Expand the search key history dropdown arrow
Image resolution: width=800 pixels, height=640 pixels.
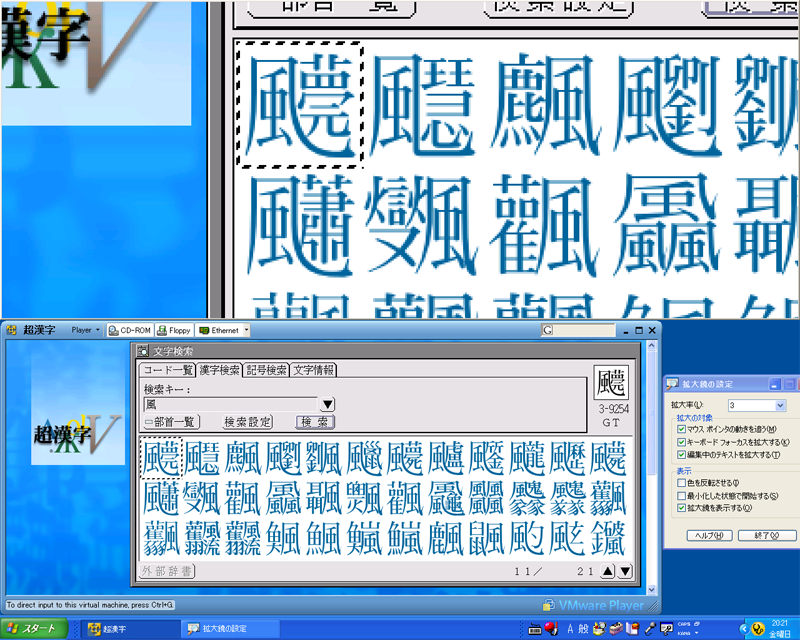pyautogui.click(x=327, y=404)
